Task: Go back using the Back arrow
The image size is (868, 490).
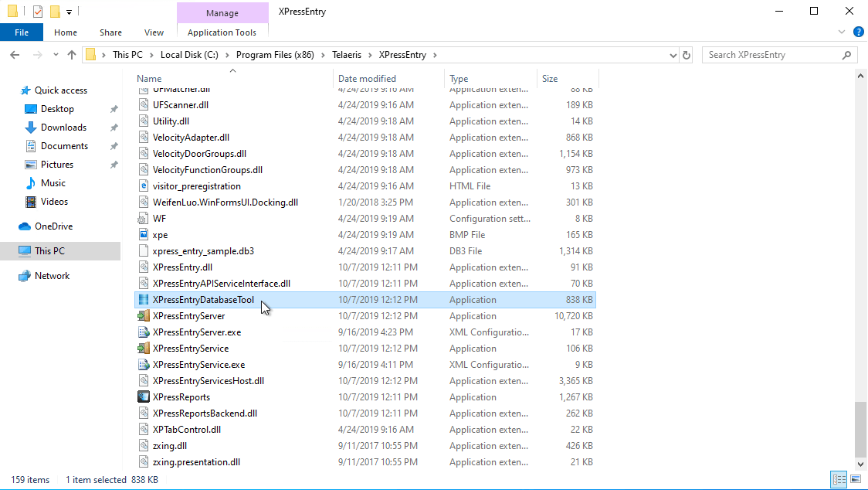Action: [x=15, y=55]
